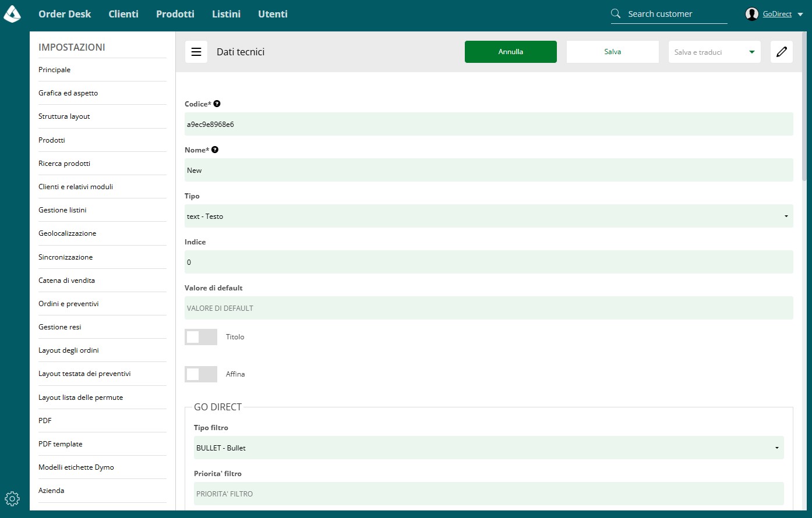
Task: Open Grafica ed aspetto settings
Action: 103,93
